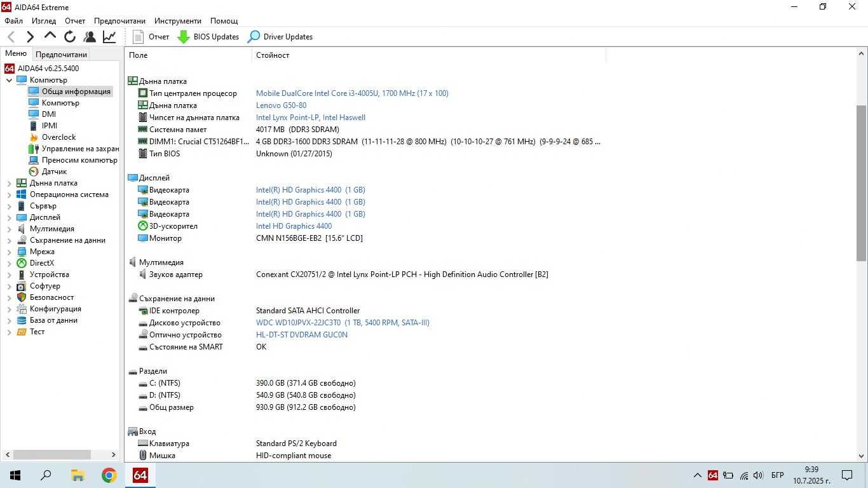Open the Инструменти menu

point(178,21)
